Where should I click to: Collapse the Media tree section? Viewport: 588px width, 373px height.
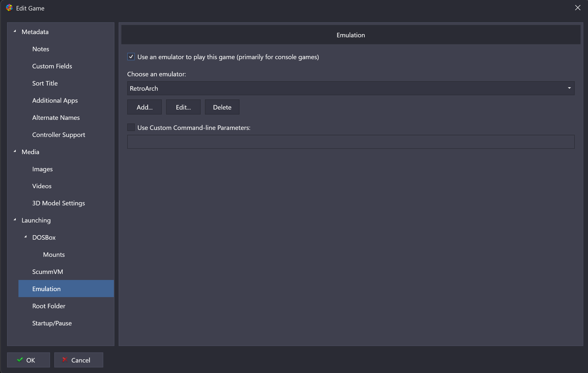(15, 151)
